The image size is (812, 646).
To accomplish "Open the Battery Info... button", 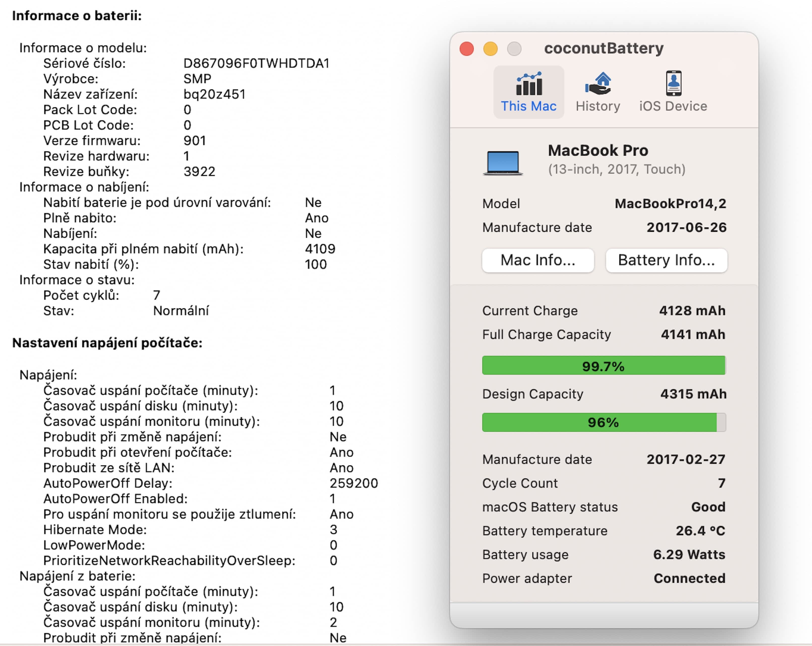I will tap(666, 260).
